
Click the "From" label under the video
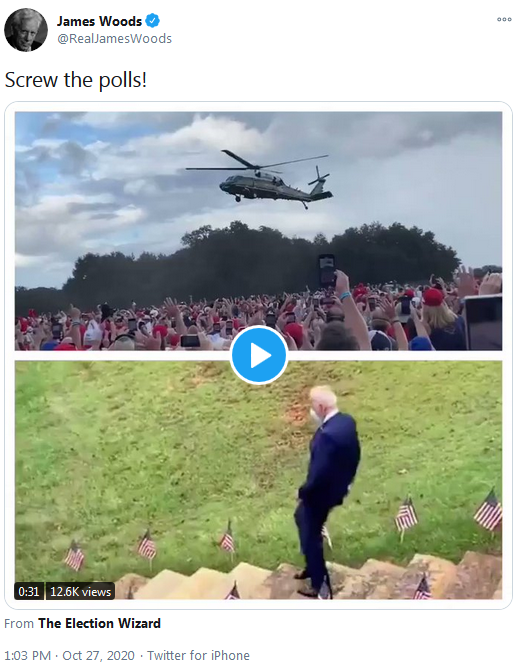pos(19,624)
